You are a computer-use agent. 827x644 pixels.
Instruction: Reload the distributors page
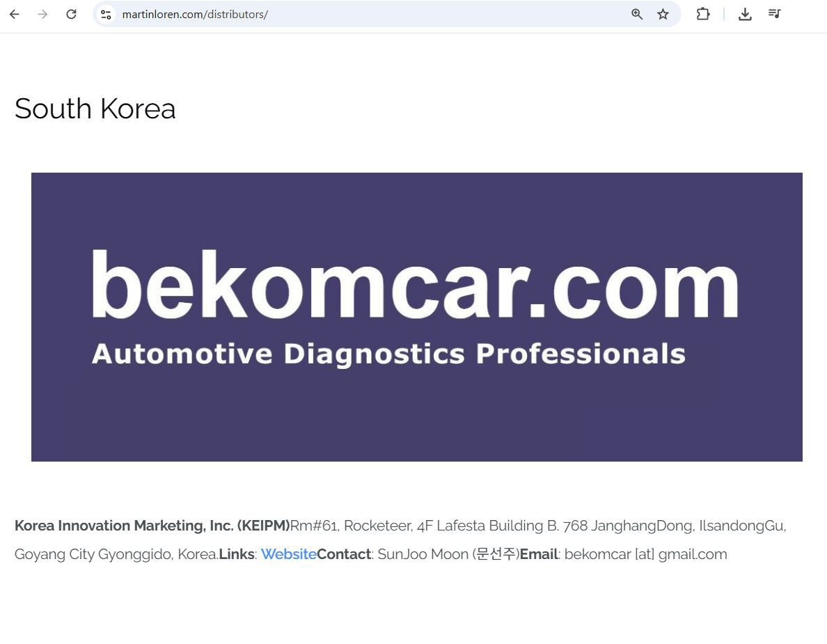71,14
